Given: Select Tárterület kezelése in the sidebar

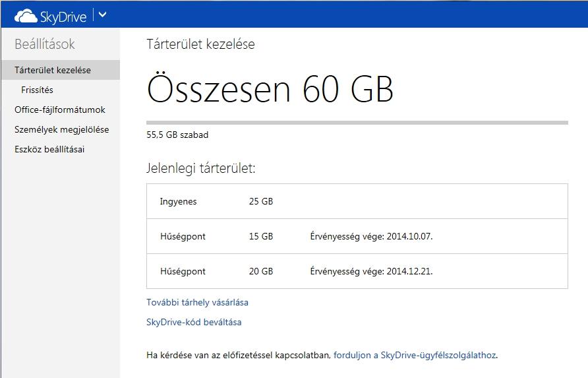Looking at the screenshot, I should 61,70.
